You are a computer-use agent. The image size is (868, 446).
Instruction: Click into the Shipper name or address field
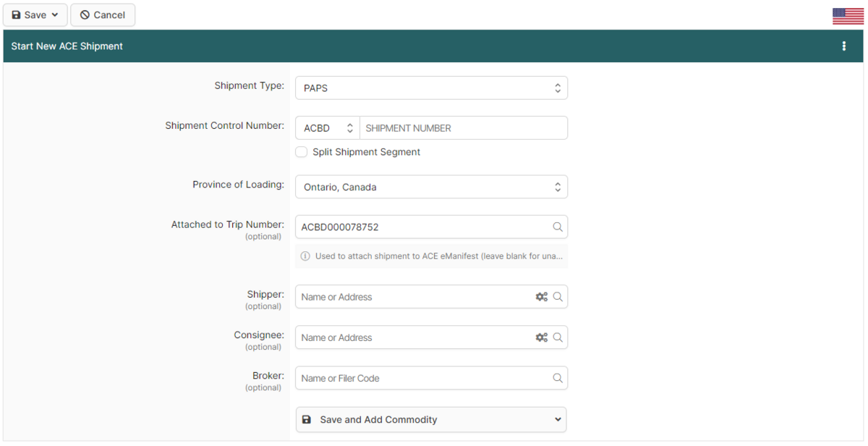pyautogui.click(x=412, y=297)
